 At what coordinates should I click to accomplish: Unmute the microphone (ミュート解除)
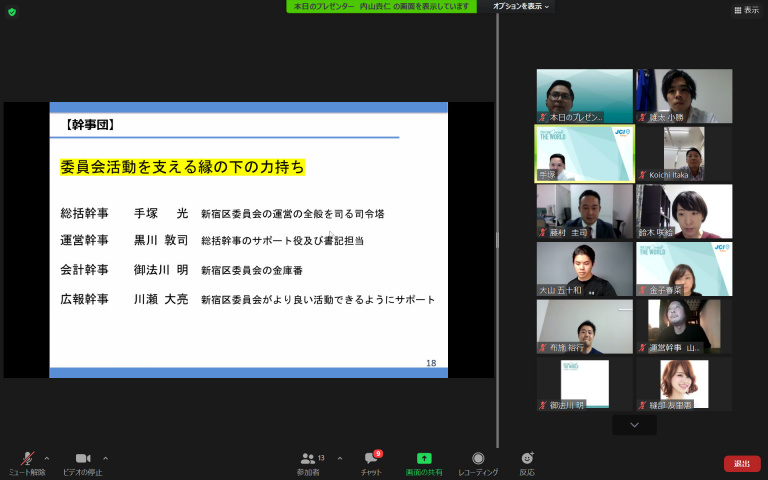(27, 459)
